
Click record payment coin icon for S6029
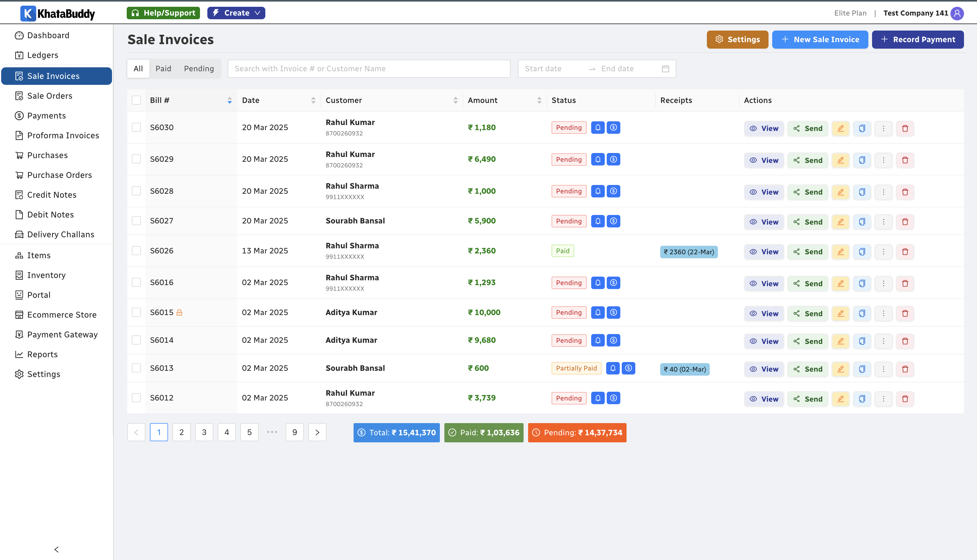[613, 159]
